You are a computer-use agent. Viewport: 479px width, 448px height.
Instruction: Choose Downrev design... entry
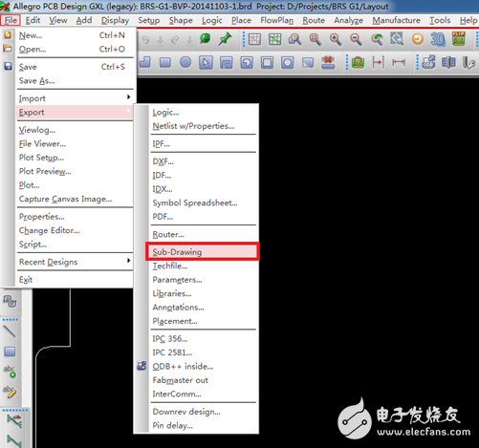click(186, 412)
